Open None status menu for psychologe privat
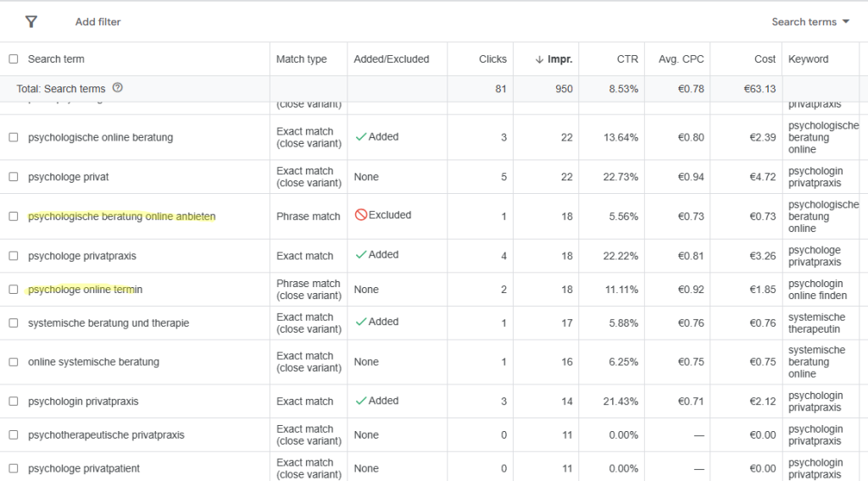This screenshot has height=481, width=868. click(x=366, y=177)
